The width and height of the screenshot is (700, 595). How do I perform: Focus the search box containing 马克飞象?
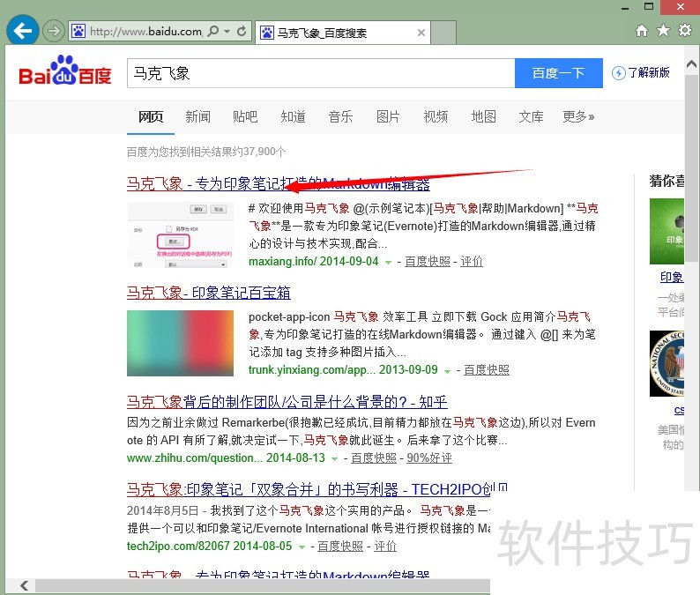coord(321,73)
